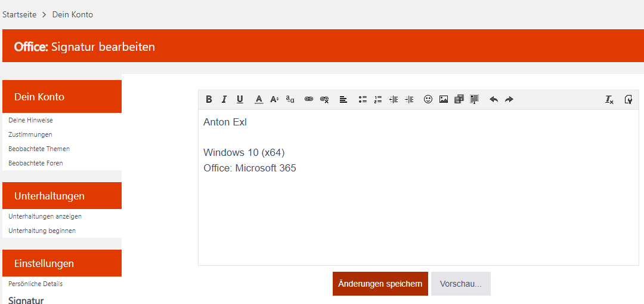Screen dimensions: 644x304
Task: Insert an image via toolbar
Action: 444,99
